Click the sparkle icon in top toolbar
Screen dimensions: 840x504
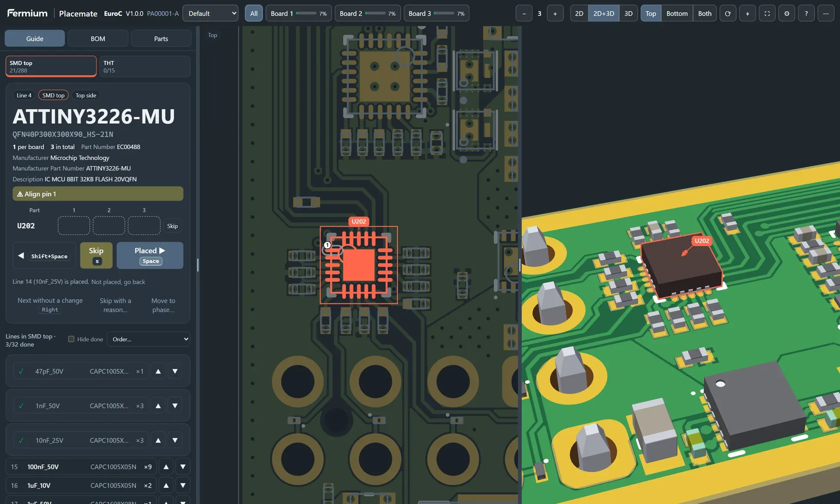(x=747, y=14)
